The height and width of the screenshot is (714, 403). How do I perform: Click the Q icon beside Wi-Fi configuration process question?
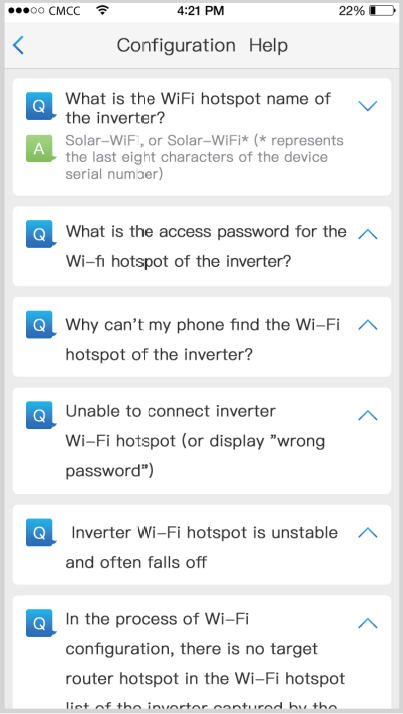40,622
